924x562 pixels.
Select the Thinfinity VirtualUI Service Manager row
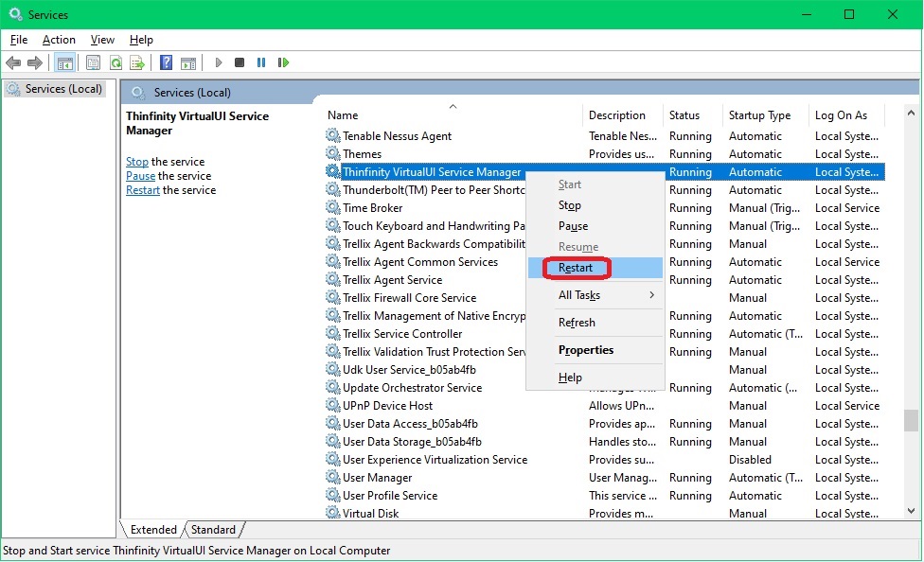[x=605, y=171]
